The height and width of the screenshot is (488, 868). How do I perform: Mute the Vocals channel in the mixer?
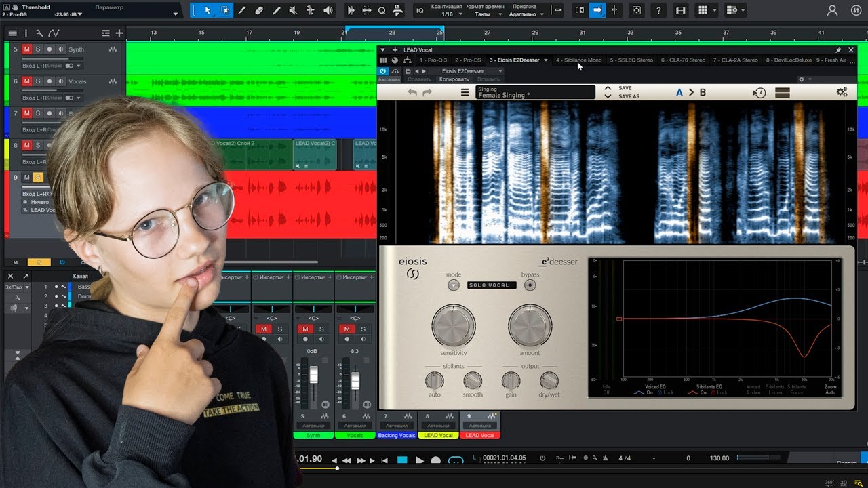[x=347, y=329]
